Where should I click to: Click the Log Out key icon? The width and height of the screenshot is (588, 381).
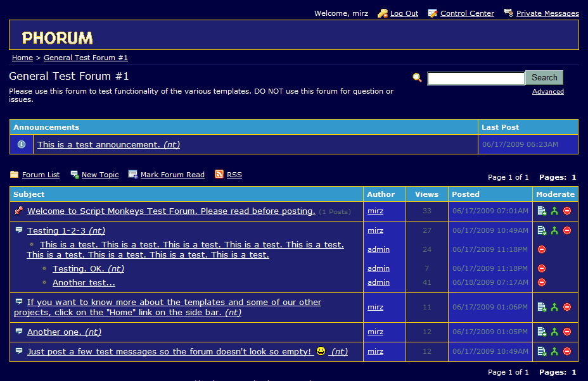point(383,13)
